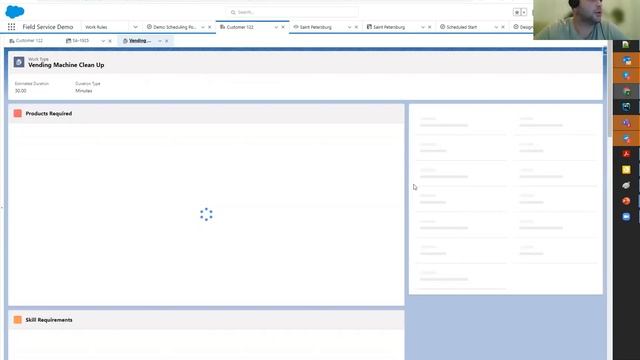Open chevron on the Saint Petersburg tab with the square icon

(x=423, y=27)
